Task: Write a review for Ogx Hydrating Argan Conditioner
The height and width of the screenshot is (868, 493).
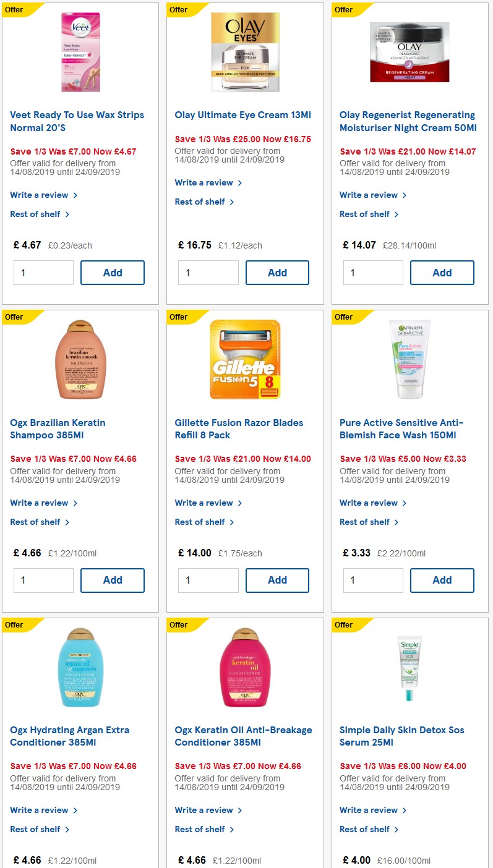Action: 40,810
